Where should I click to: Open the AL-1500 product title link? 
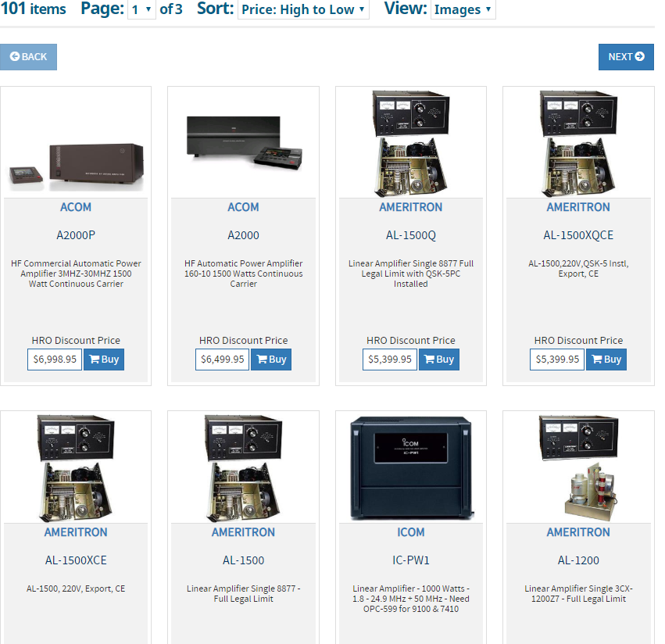coord(244,560)
